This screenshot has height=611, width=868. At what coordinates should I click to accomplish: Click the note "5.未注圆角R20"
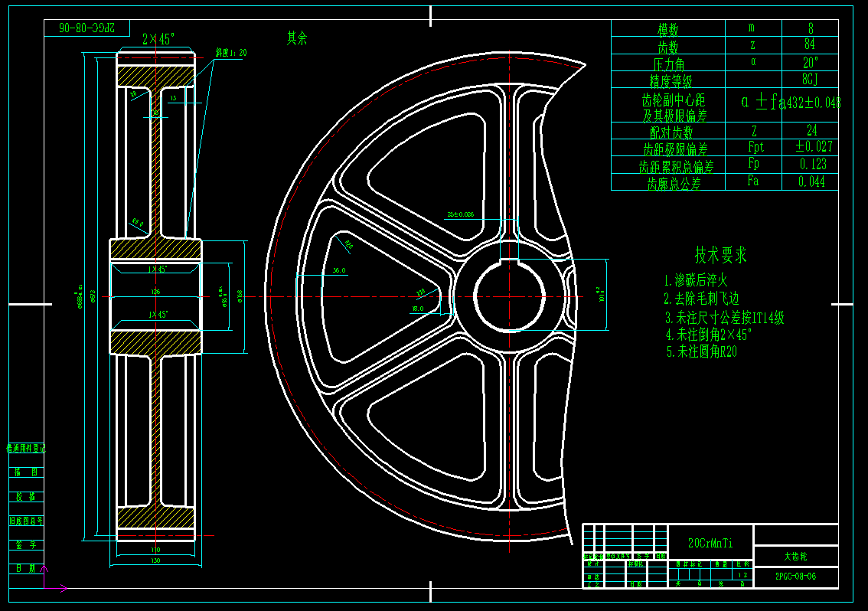pos(701,351)
